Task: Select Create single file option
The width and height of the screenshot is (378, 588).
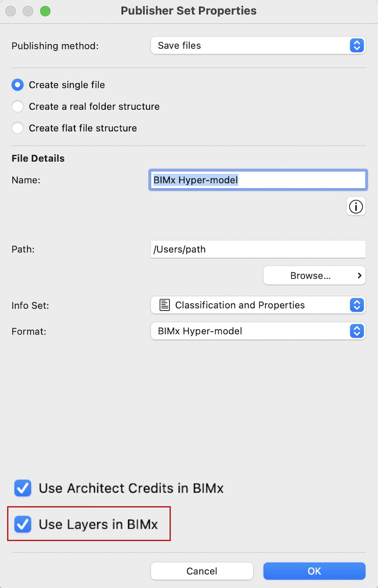Action: (x=18, y=85)
